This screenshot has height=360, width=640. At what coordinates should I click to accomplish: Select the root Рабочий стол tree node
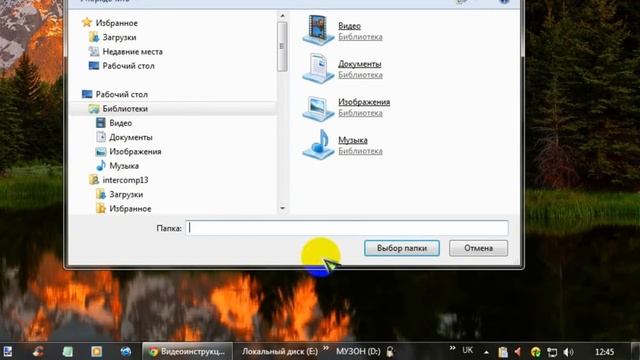[x=122, y=94]
